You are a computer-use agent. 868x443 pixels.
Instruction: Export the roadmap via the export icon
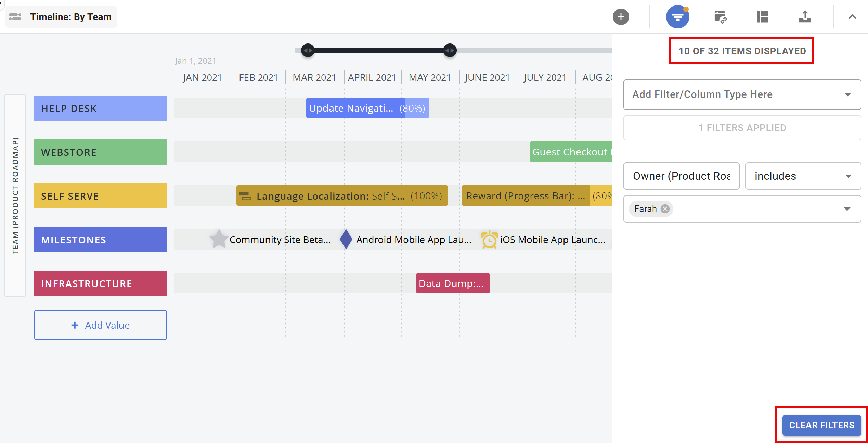(x=805, y=16)
